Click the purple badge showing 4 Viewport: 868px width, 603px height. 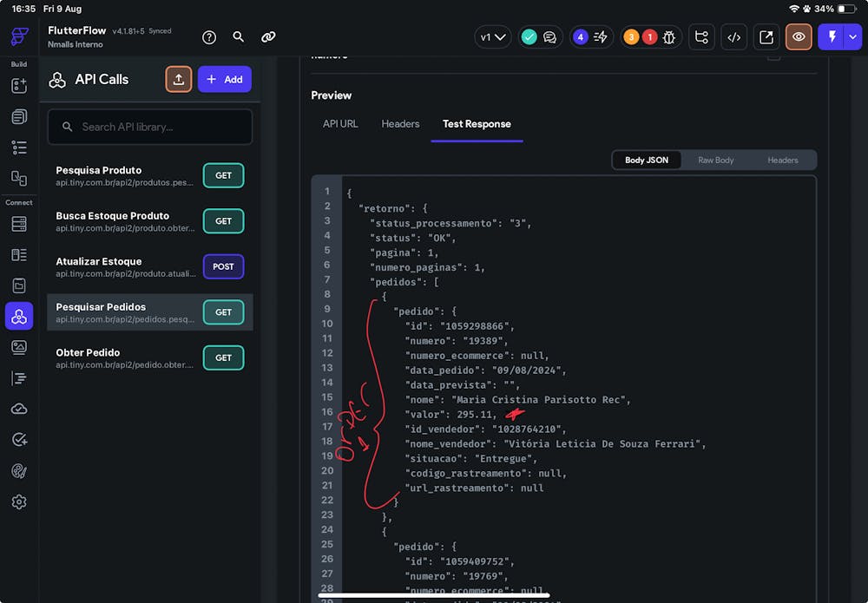[x=580, y=37]
